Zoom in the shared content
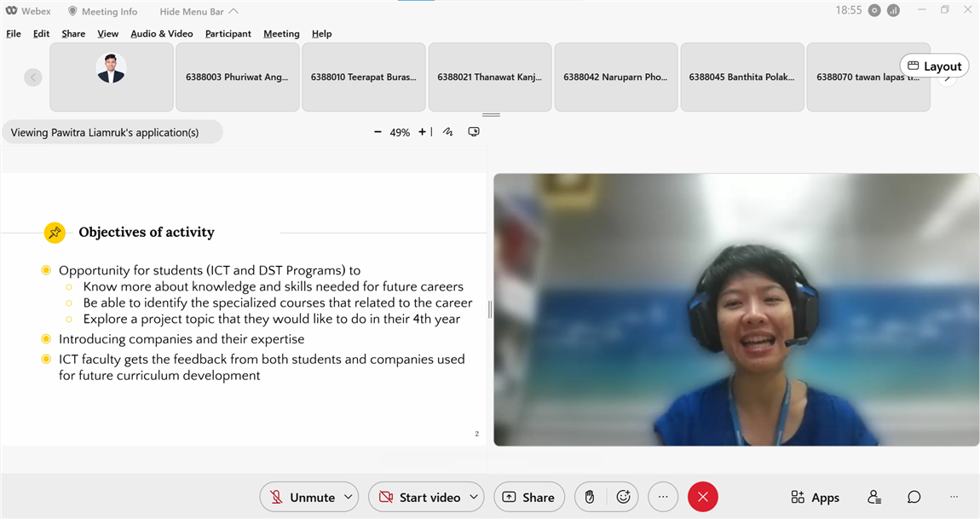Viewport: 980px width, 519px height. (422, 132)
